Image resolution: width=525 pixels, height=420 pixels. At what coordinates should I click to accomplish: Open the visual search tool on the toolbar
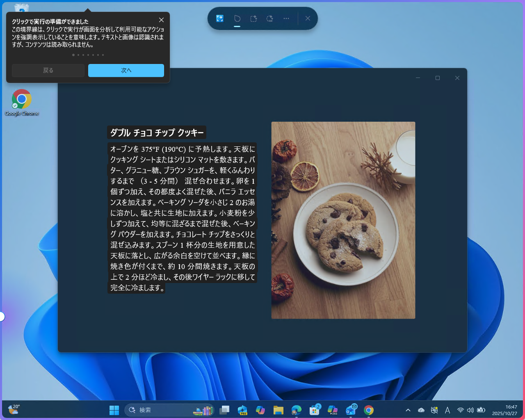pos(269,18)
